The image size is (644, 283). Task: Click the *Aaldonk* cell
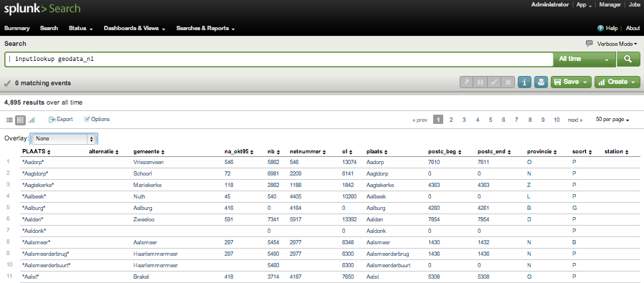34,231
